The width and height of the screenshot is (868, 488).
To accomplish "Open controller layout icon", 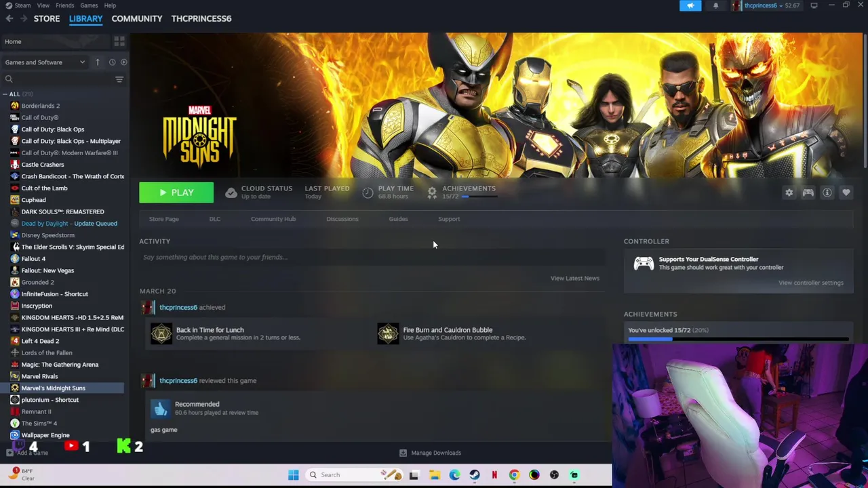I will tap(808, 193).
